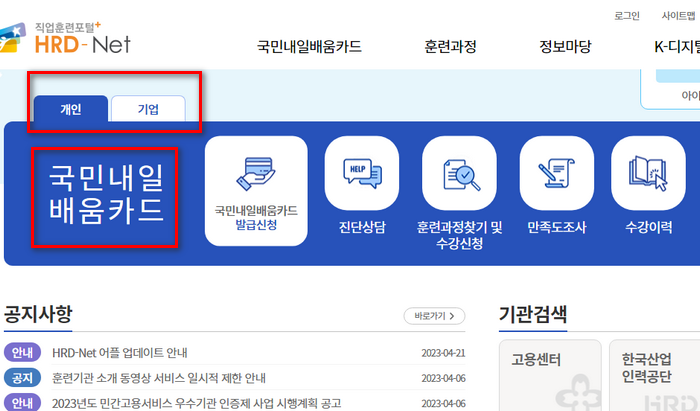The image size is (700, 411).
Task: Open the K-디지털 top menu
Action: click(x=677, y=46)
